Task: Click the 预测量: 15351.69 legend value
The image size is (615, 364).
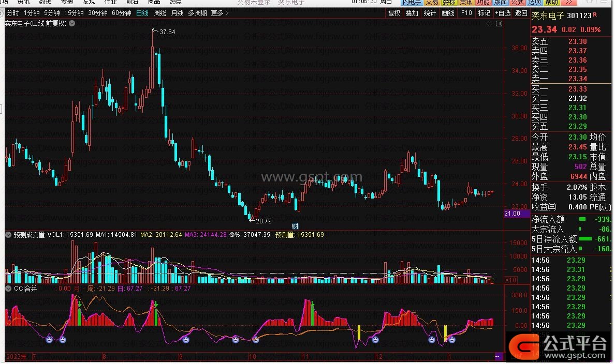Action: [300, 235]
